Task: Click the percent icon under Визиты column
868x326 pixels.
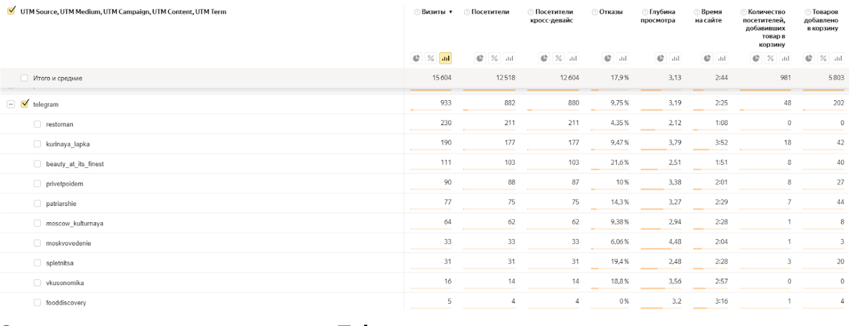Action: (431, 58)
